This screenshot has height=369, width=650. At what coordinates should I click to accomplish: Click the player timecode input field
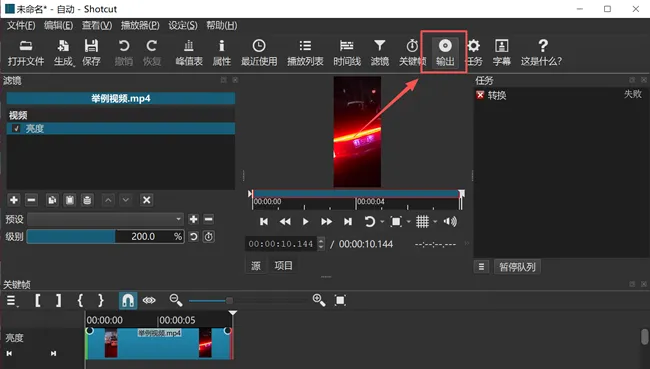[281, 244]
